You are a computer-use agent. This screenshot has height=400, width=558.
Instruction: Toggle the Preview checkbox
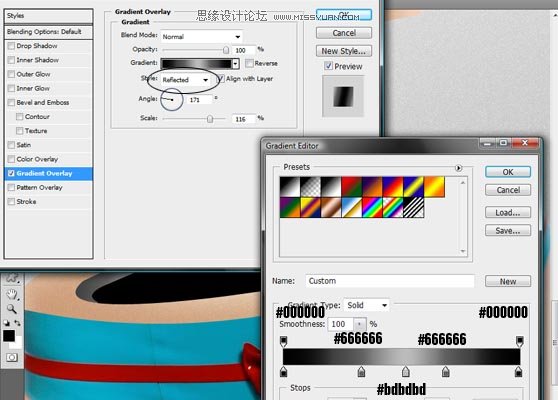pyautogui.click(x=328, y=66)
